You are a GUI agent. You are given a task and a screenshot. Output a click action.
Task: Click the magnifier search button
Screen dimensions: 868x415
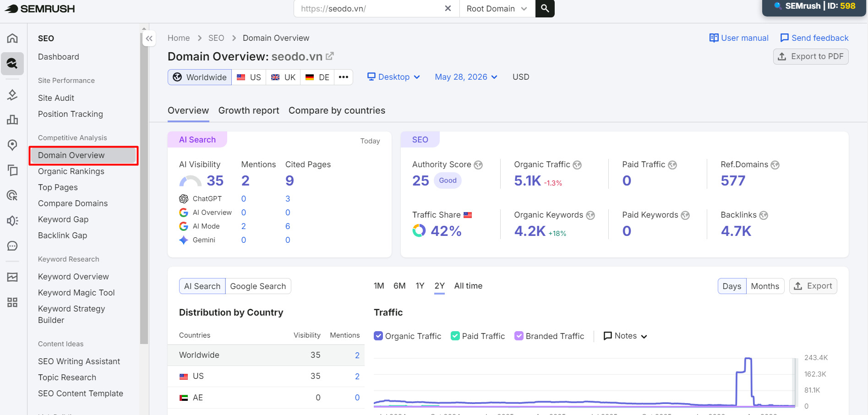[x=545, y=8]
